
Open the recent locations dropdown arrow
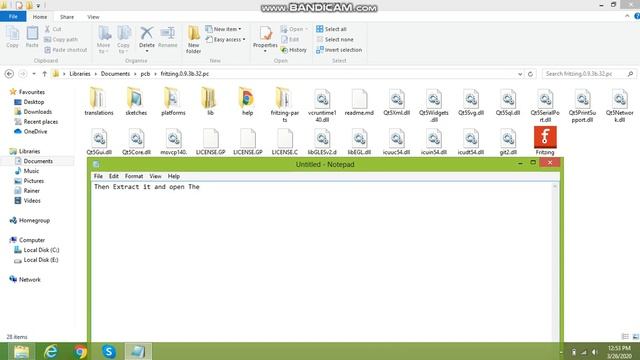coord(34,74)
